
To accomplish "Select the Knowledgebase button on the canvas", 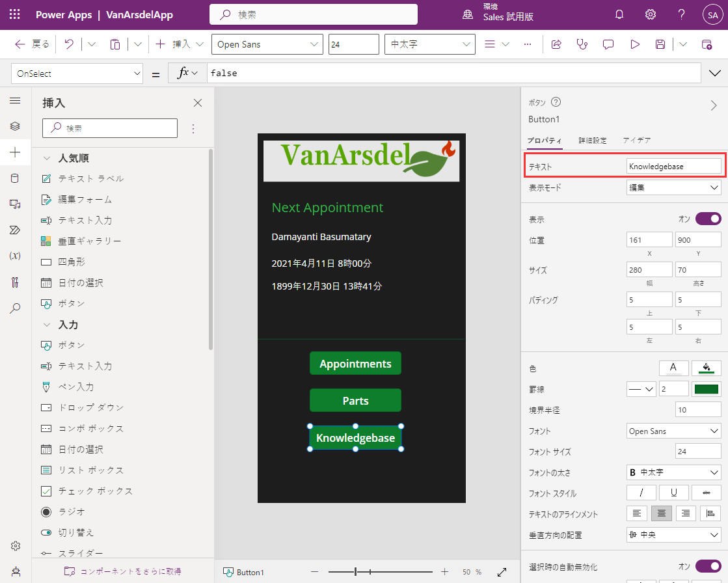I will click(355, 438).
